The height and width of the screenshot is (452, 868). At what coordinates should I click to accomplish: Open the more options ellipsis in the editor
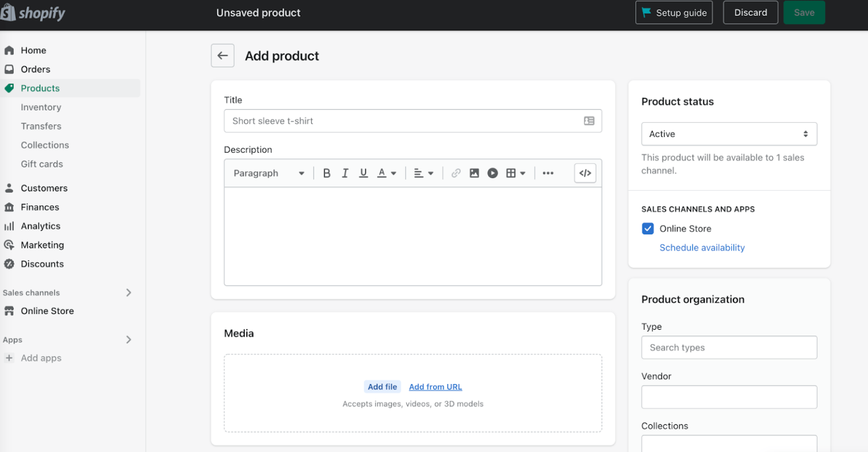tap(547, 173)
